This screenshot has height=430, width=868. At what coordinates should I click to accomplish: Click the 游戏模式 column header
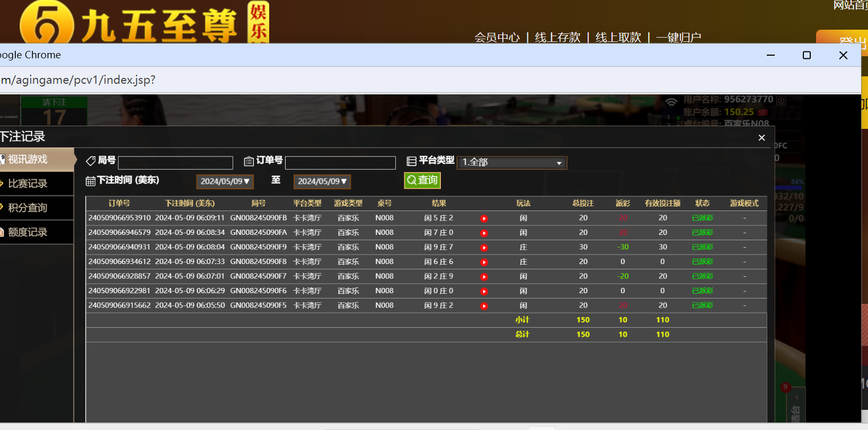pyautogui.click(x=744, y=204)
